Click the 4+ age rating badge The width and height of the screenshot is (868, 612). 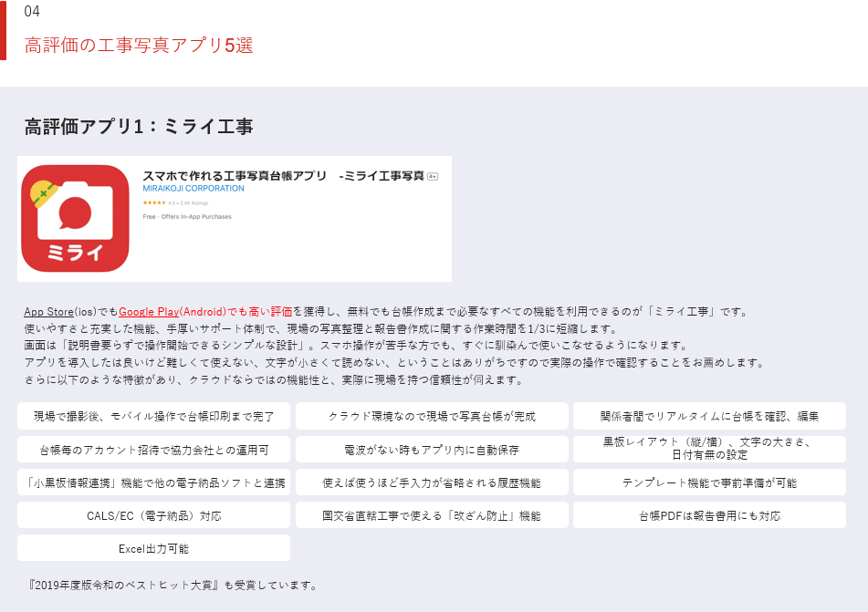(433, 177)
